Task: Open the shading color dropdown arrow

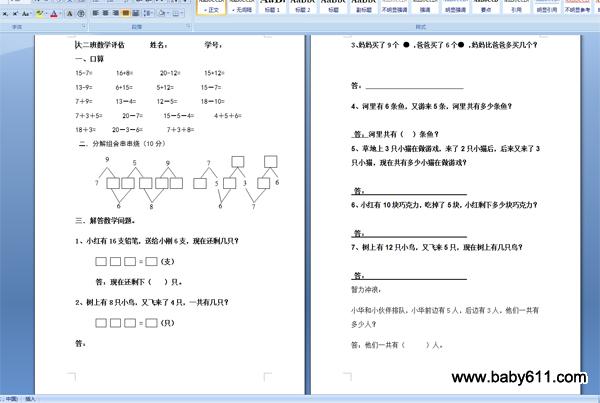Action: point(168,13)
